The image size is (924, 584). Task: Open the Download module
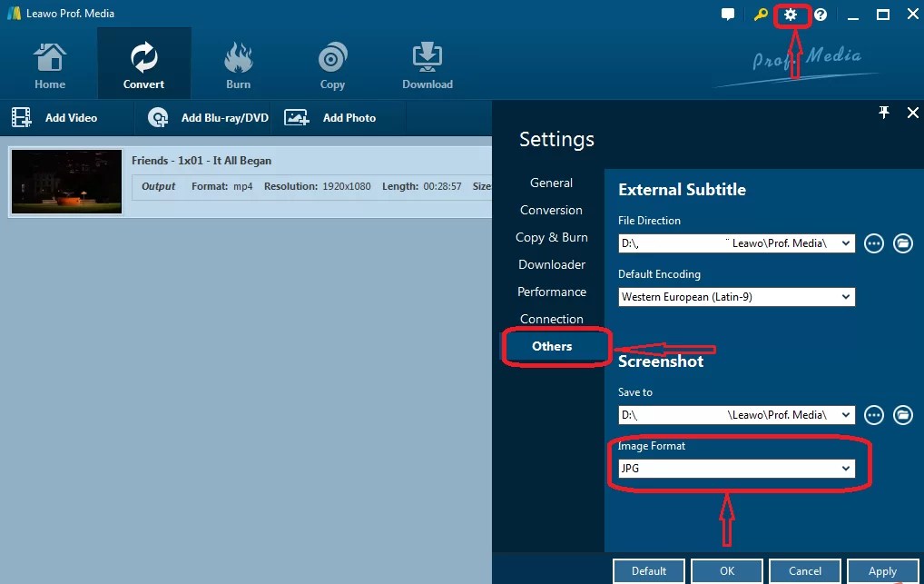428,64
